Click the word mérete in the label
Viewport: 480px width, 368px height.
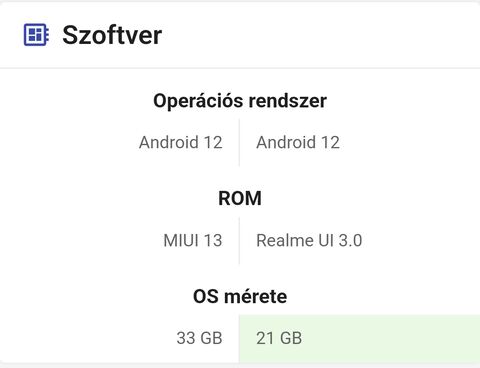pos(256,296)
